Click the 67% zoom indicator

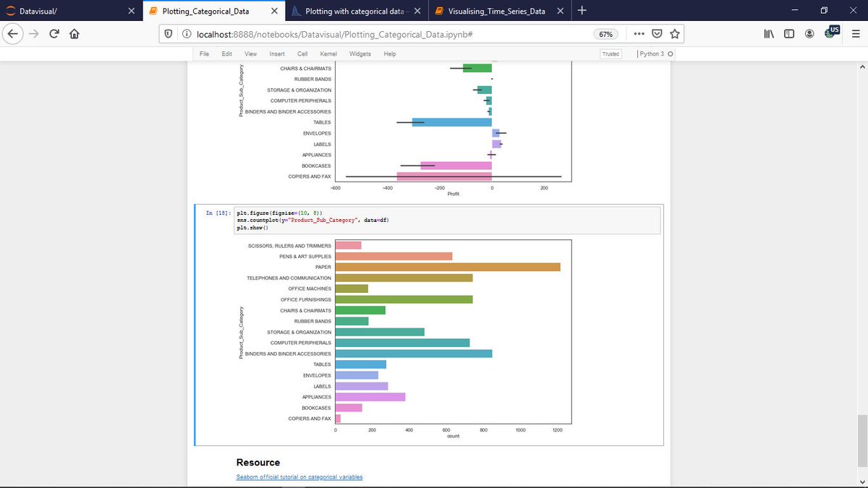[606, 33]
